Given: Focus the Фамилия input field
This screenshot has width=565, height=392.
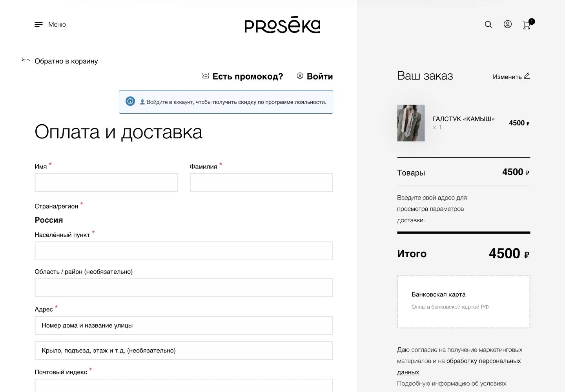Looking at the screenshot, I should [x=261, y=183].
